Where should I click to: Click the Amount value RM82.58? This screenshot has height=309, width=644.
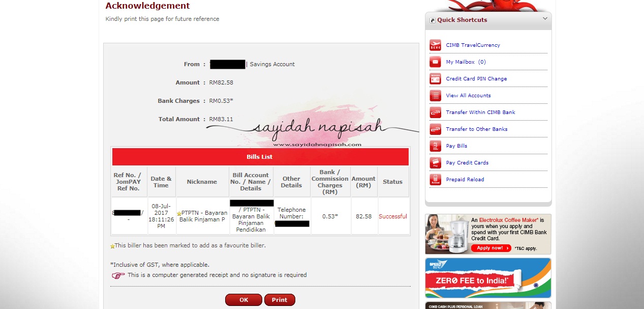[221, 82]
